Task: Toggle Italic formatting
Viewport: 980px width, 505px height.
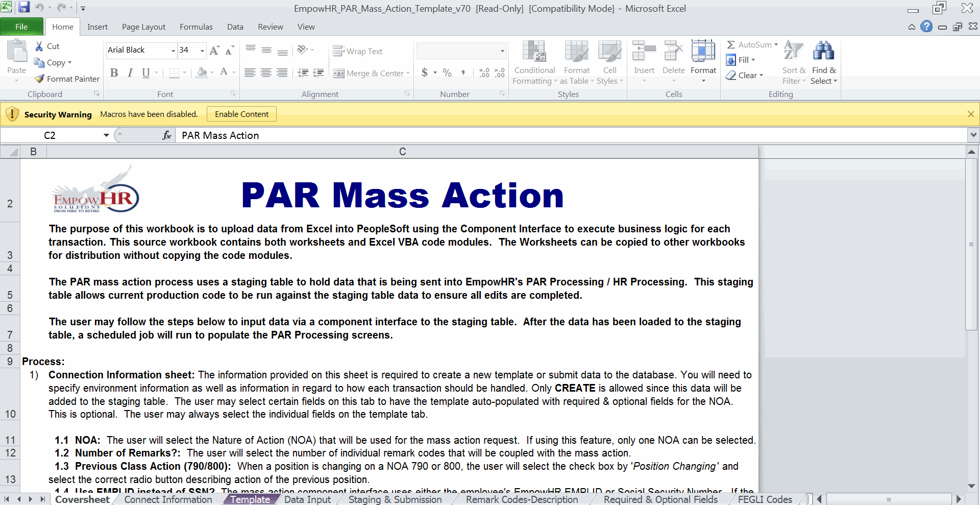Action: click(x=130, y=73)
